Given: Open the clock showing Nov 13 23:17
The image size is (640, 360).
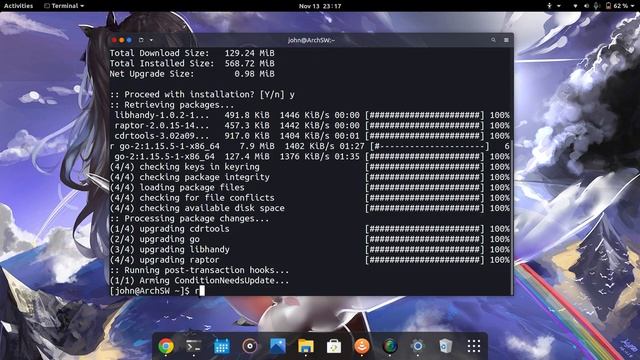Looking at the screenshot, I should 320,6.
